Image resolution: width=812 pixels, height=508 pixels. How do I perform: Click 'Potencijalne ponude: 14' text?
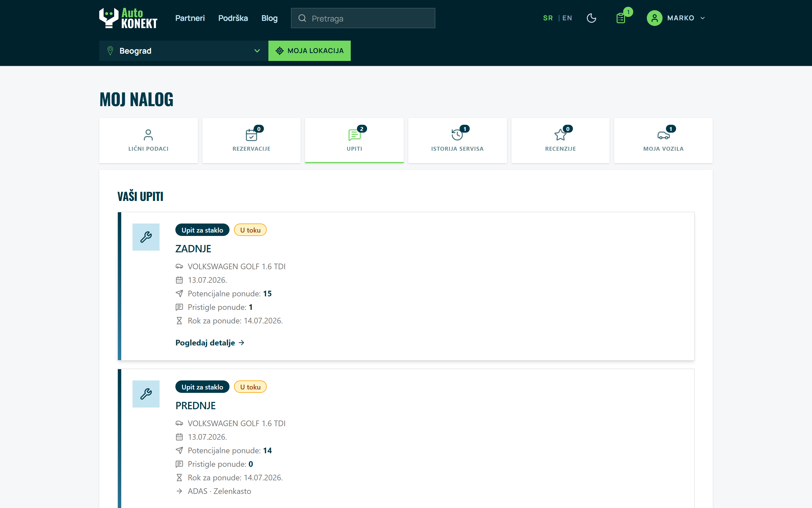[x=230, y=450]
